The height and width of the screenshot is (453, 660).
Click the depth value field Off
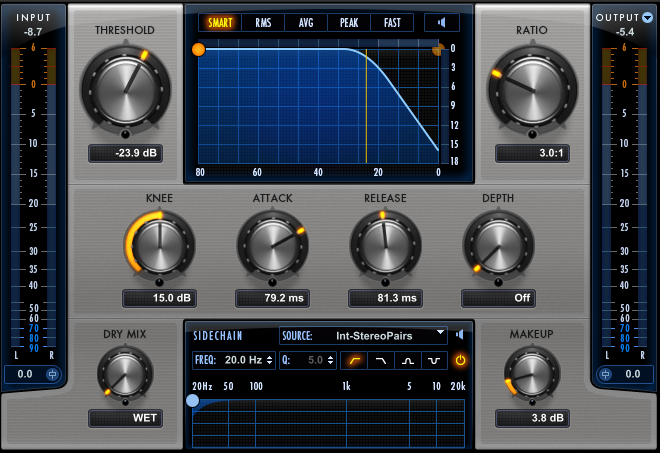click(498, 298)
